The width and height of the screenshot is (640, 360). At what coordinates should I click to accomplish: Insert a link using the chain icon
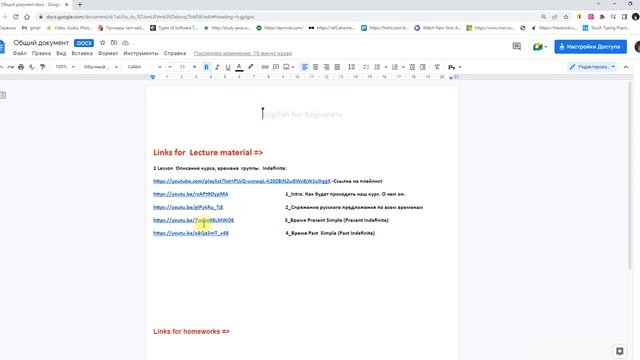[x=265, y=67]
